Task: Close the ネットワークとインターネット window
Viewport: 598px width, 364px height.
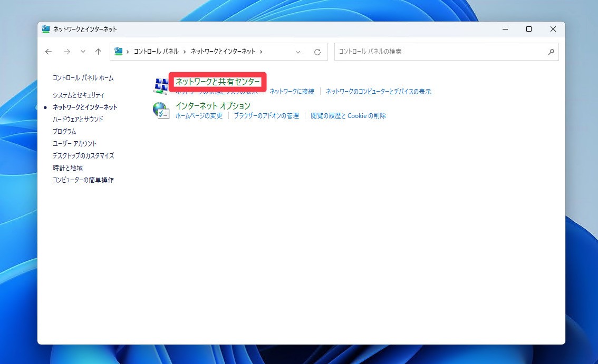Action: (x=553, y=29)
